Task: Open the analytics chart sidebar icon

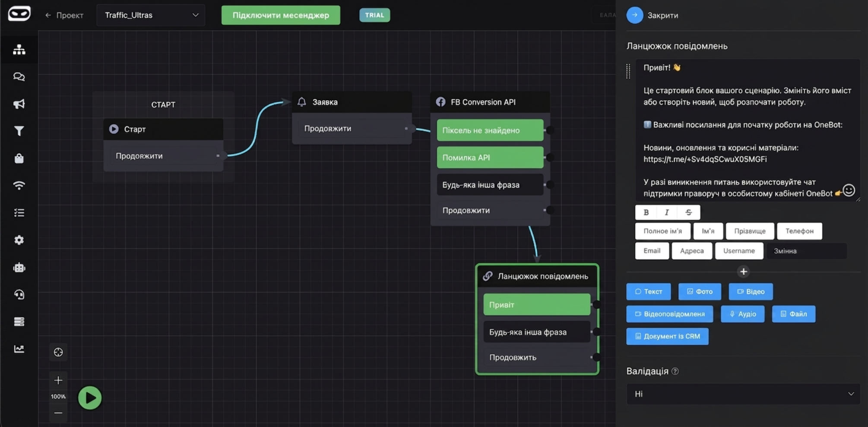Action: pos(19,349)
